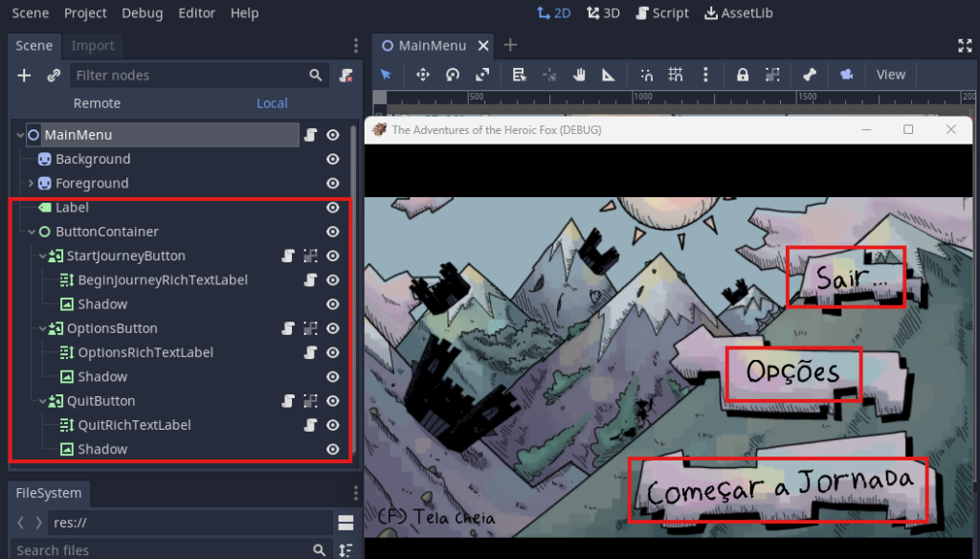Viewport: 980px width, 559px height.
Task: Click the Filter nodes search field
Action: pyautogui.click(x=191, y=76)
